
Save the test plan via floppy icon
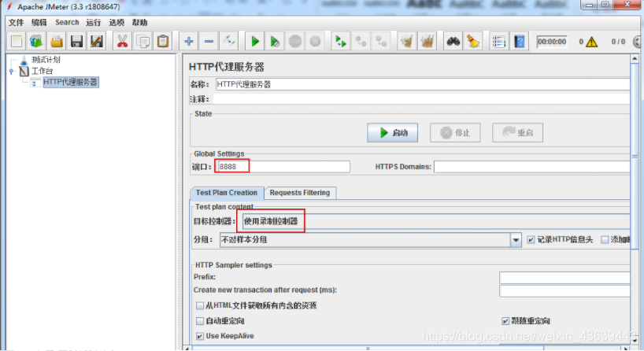click(76, 42)
